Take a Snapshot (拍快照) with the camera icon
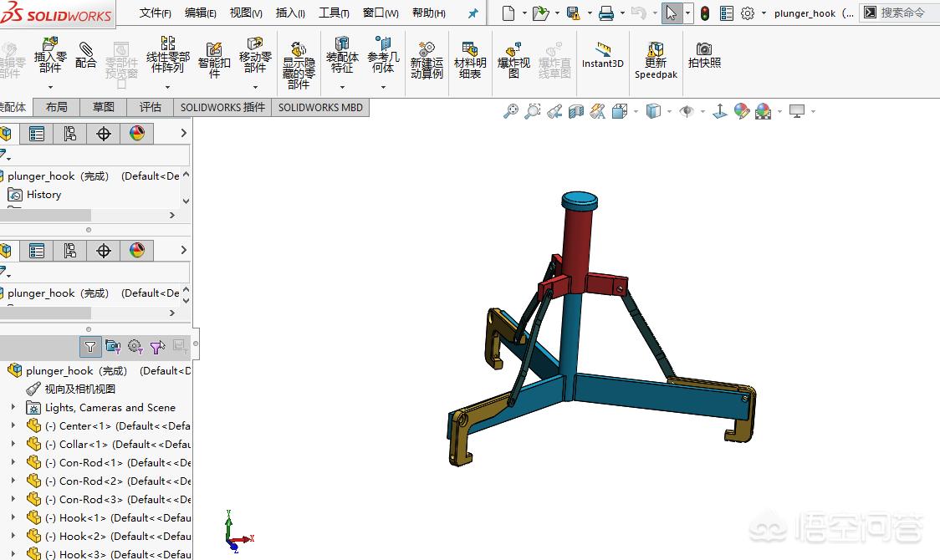The image size is (940, 560). [704, 55]
